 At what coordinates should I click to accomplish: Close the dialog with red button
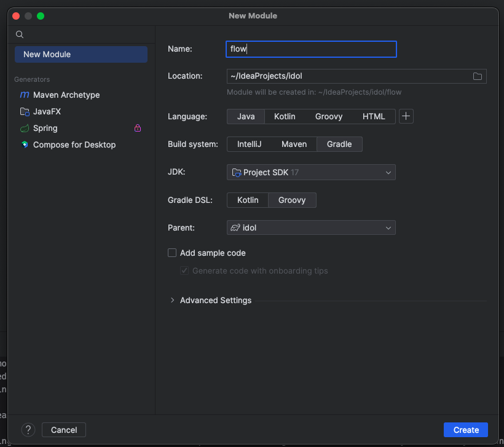tap(16, 16)
